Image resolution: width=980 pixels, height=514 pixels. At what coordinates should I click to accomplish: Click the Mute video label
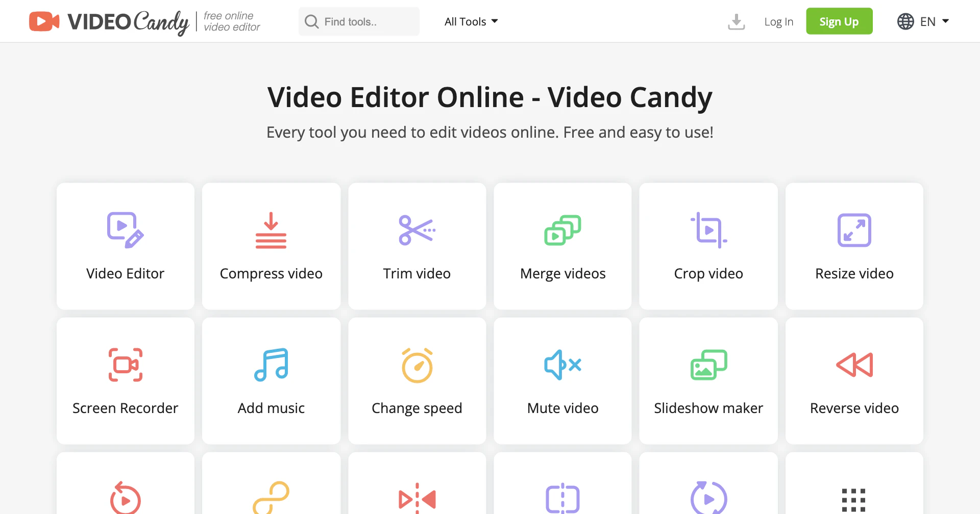(x=562, y=408)
